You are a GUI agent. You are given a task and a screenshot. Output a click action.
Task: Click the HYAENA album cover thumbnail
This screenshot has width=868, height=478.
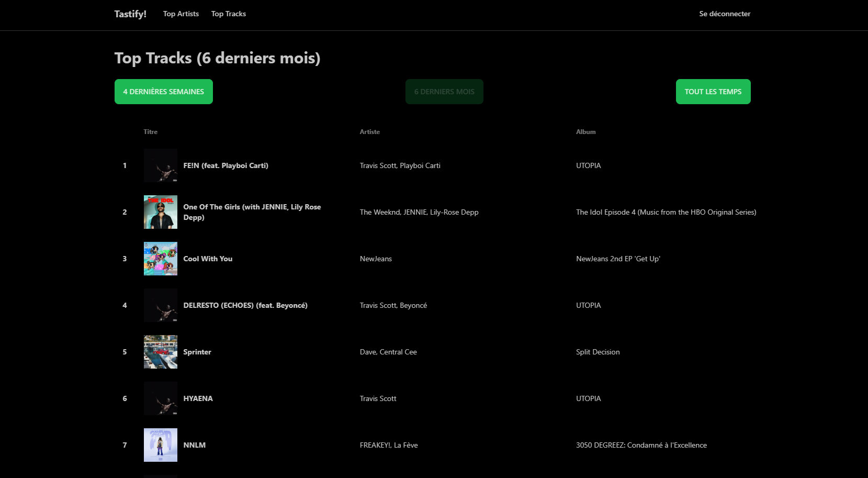[161, 398]
